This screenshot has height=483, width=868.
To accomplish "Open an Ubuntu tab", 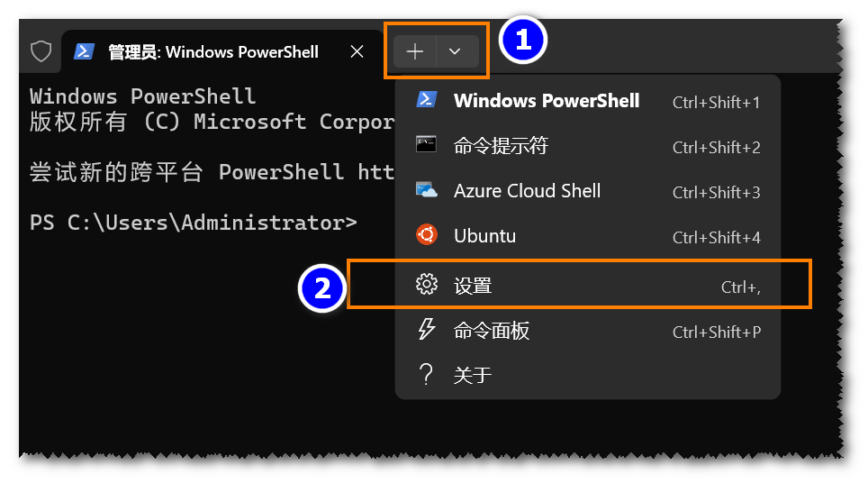I will (588, 236).
